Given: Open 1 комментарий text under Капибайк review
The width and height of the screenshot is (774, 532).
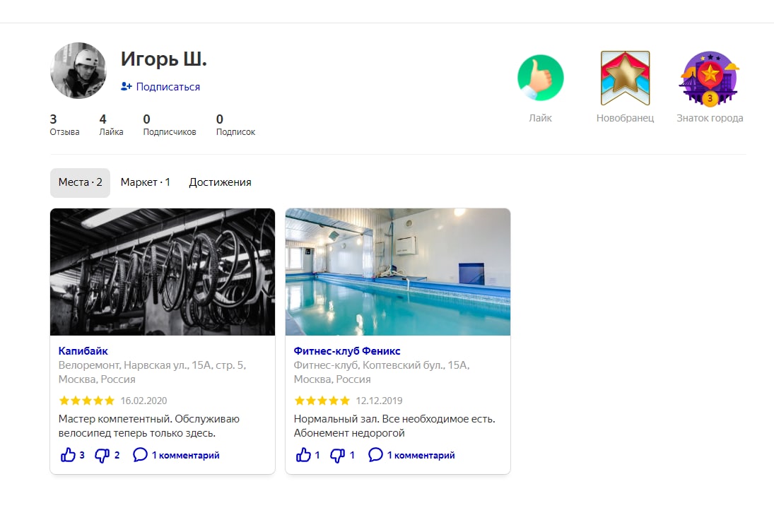Looking at the screenshot, I should [186, 455].
